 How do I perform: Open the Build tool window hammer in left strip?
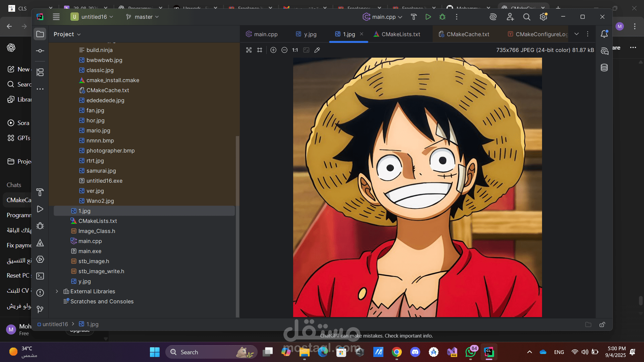(40, 192)
